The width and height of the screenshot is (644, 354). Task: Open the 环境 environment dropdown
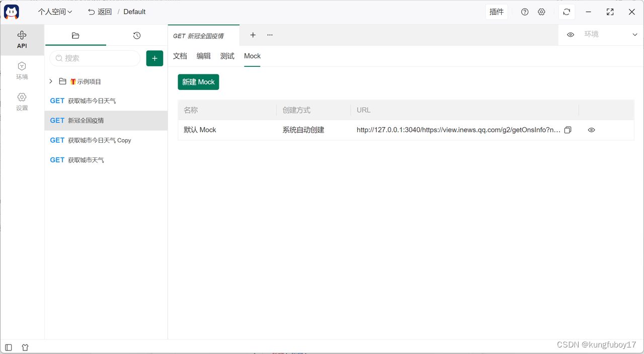pos(610,35)
